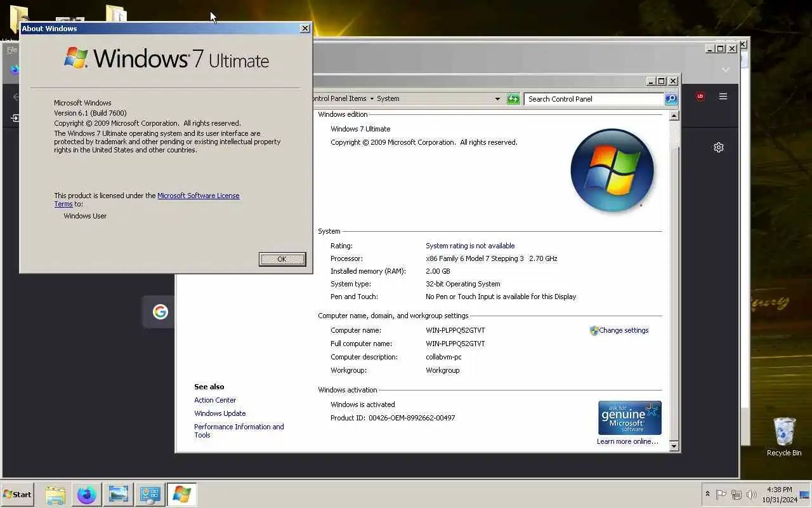Open the Start menu
Screen dimensions: 812x508
point(17,494)
